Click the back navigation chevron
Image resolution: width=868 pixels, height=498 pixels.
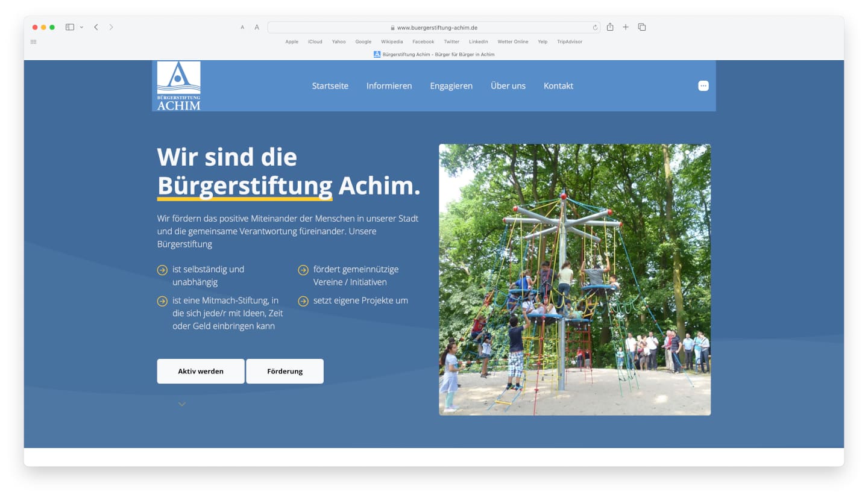click(x=96, y=26)
